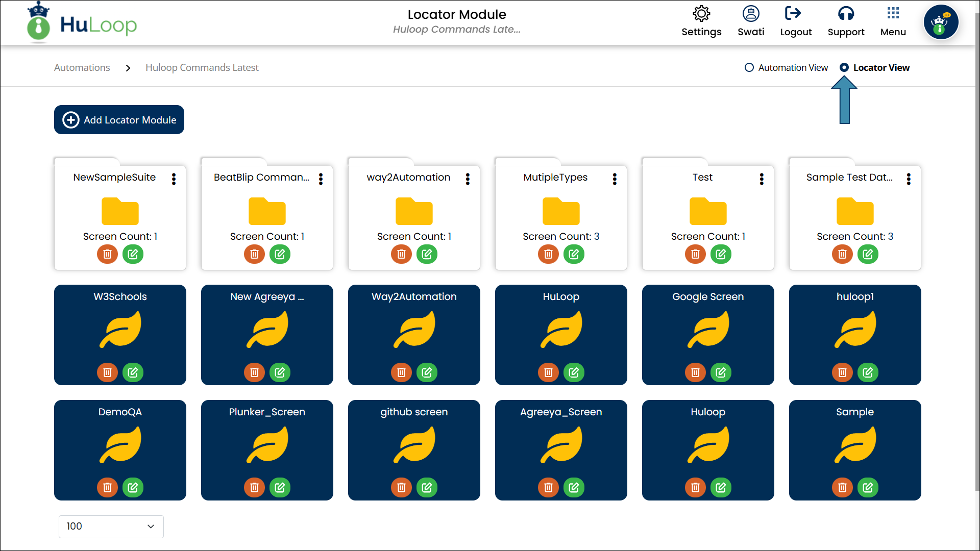This screenshot has height=551, width=980.
Task: Open Support headset icon
Action: pyautogui.click(x=846, y=14)
